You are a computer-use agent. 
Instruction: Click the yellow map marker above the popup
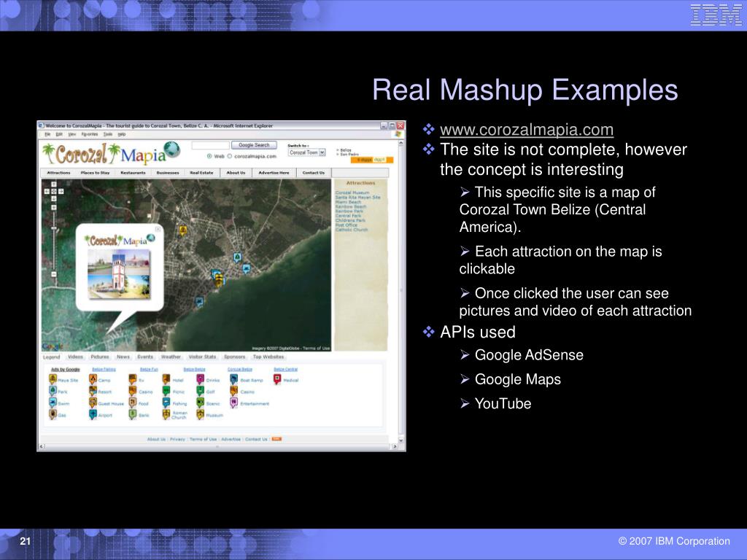point(182,231)
